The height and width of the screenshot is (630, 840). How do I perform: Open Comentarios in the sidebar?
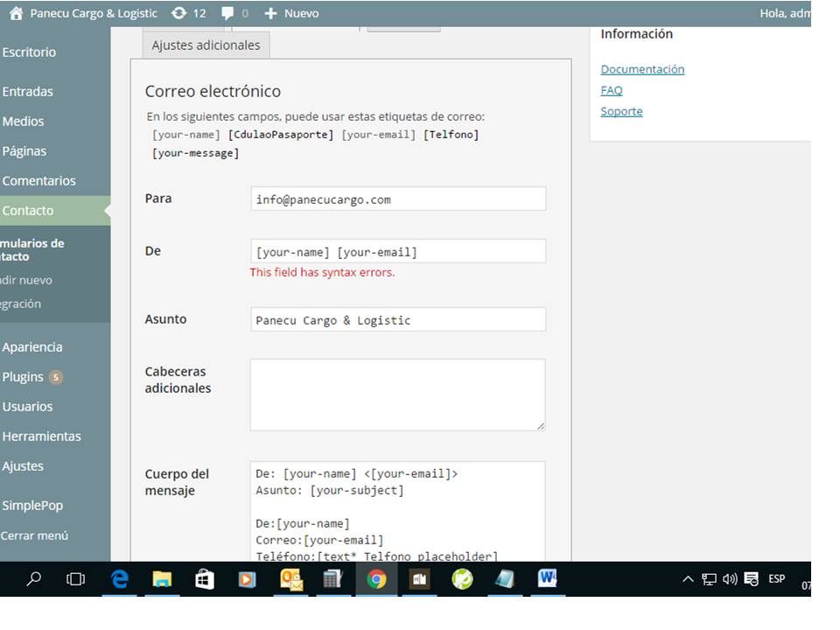point(38,180)
